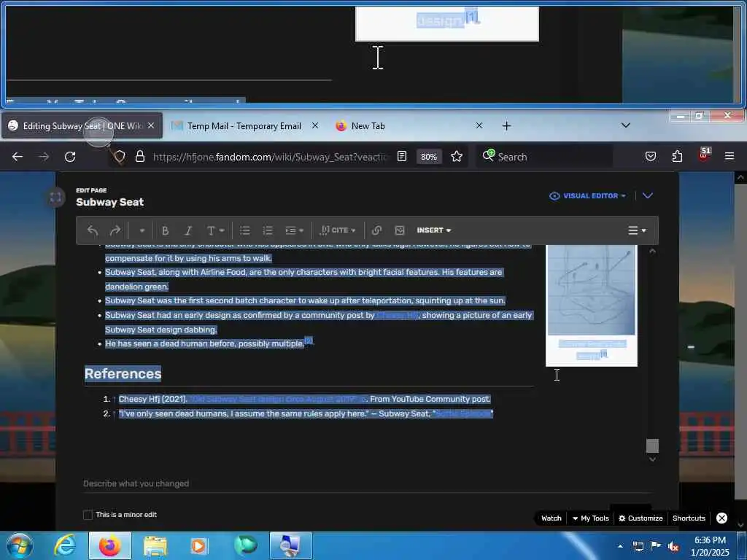The width and height of the screenshot is (747, 560).
Task: Click the References heading
Action: tap(123, 374)
